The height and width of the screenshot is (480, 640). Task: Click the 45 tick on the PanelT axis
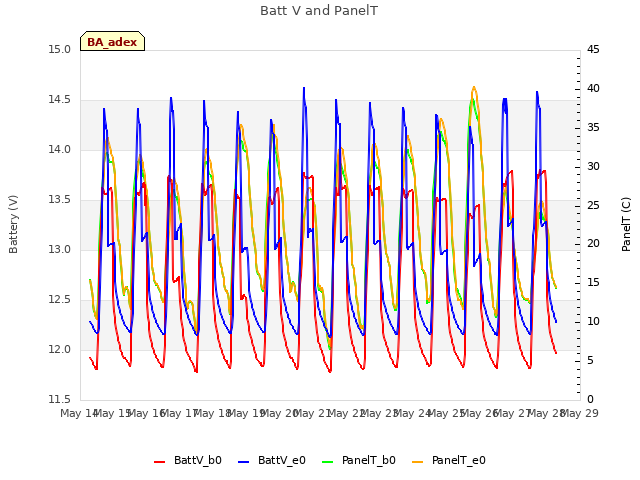point(593,49)
